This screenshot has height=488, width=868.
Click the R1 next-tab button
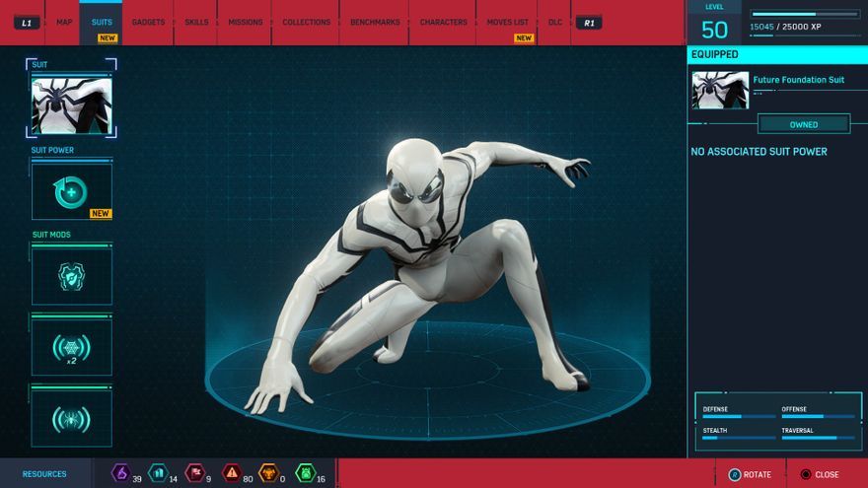(x=589, y=23)
